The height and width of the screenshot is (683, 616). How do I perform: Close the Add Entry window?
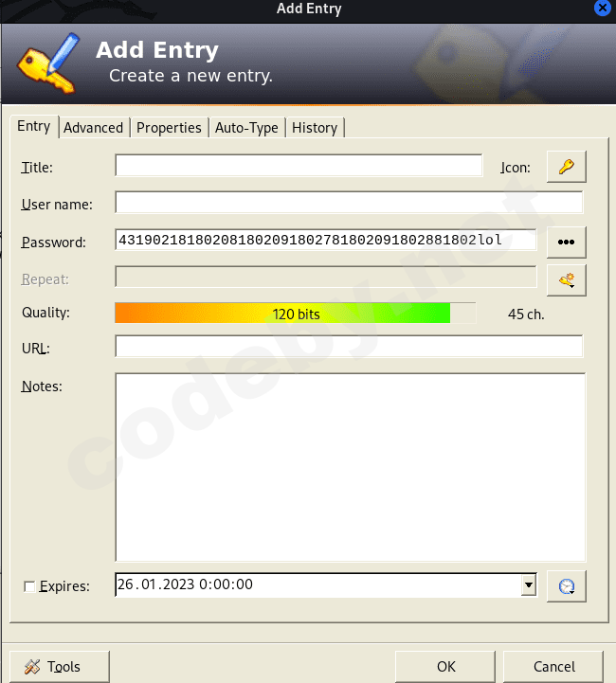pos(603,8)
